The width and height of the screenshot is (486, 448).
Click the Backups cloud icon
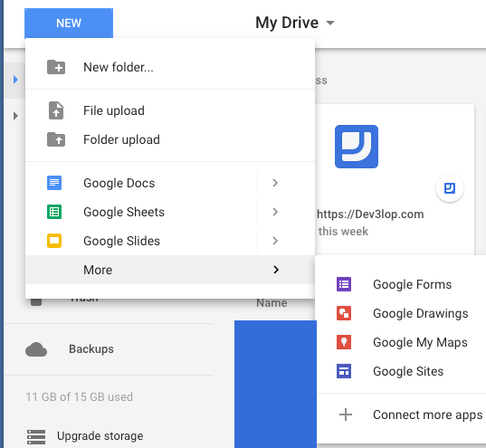pos(36,349)
